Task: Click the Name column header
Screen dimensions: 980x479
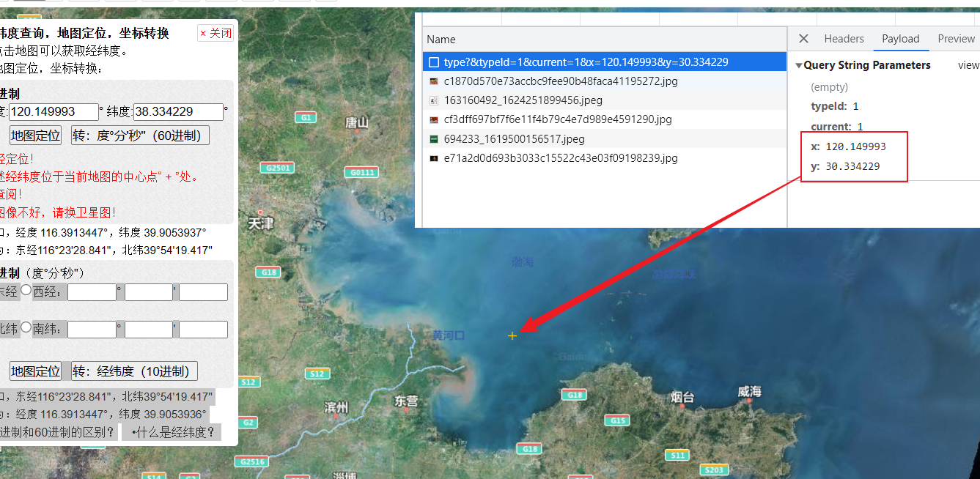Action: point(441,40)
